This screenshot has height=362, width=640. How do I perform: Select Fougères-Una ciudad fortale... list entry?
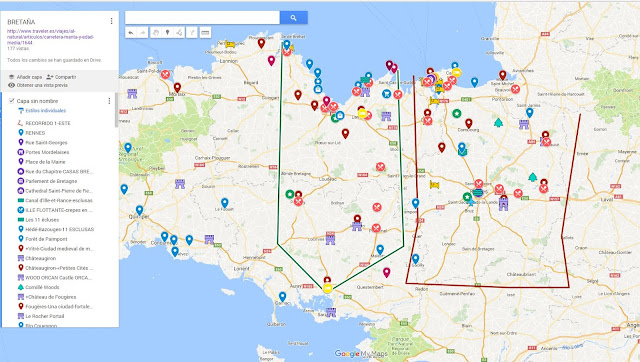[x=59, y=306]
